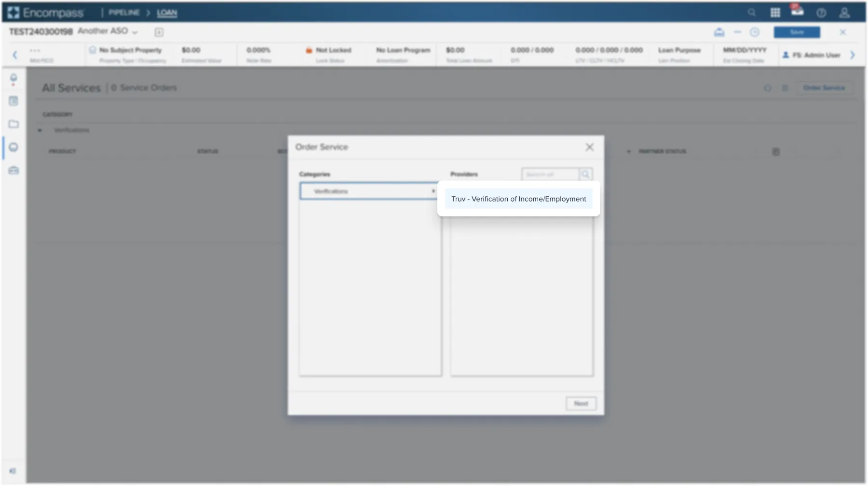Click the collapse sidebar icon at bottom
This screenshot has width=868, height=486.
[x=13, y=471]
